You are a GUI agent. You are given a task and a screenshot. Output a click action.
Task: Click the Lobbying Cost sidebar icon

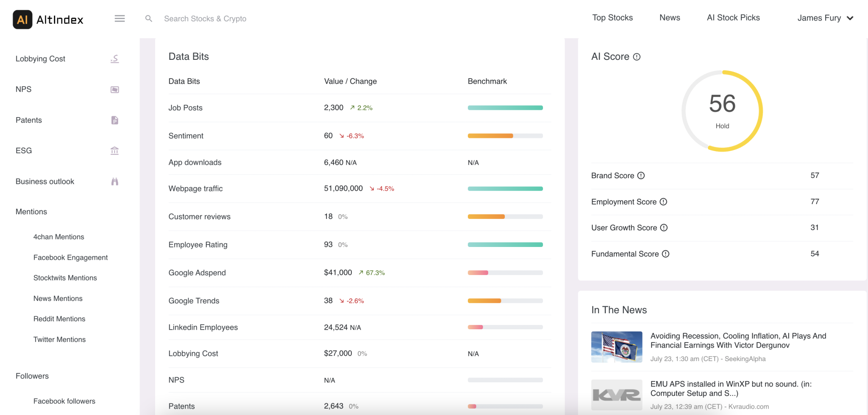(114, 59)
